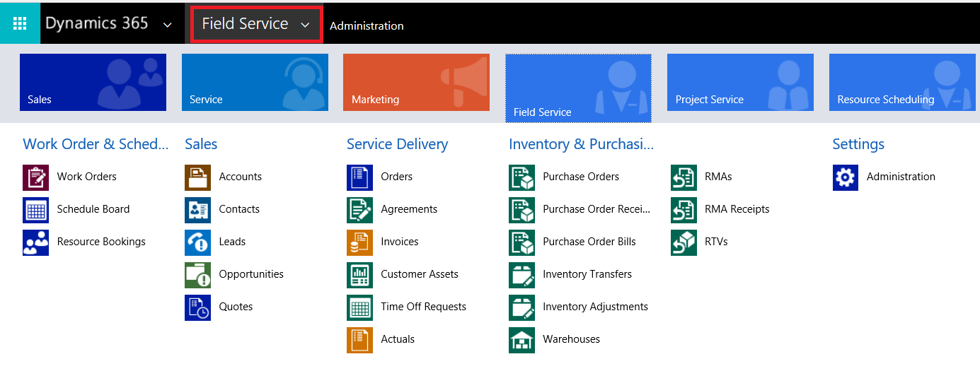Click the Inventory Adjustments icon
Image resolution: width=980 pixels, height=371 pixels.
(521, 307)
